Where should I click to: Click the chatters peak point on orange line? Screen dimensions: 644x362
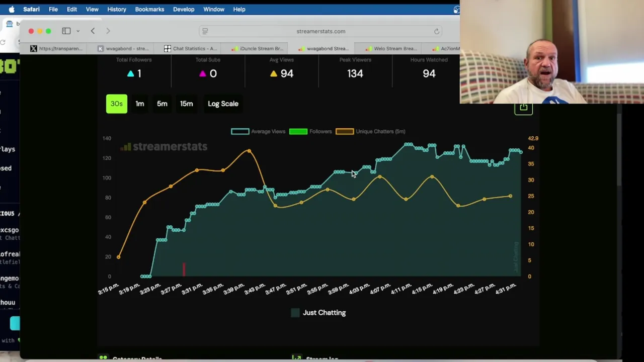tap(249, 151)
